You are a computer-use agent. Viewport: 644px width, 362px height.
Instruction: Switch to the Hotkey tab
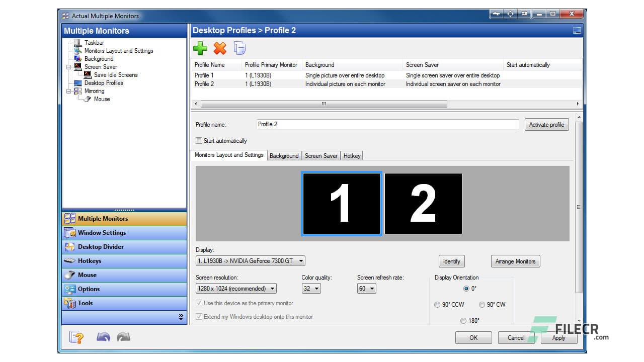352,156
